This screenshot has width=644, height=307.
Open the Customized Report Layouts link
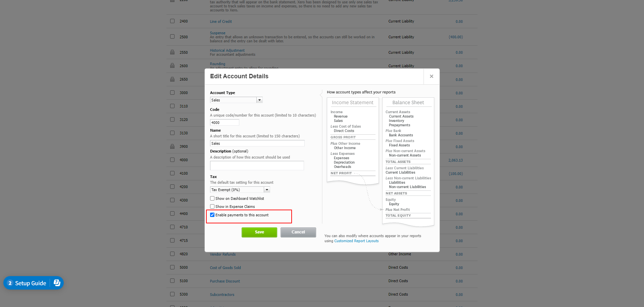[356, 241]
